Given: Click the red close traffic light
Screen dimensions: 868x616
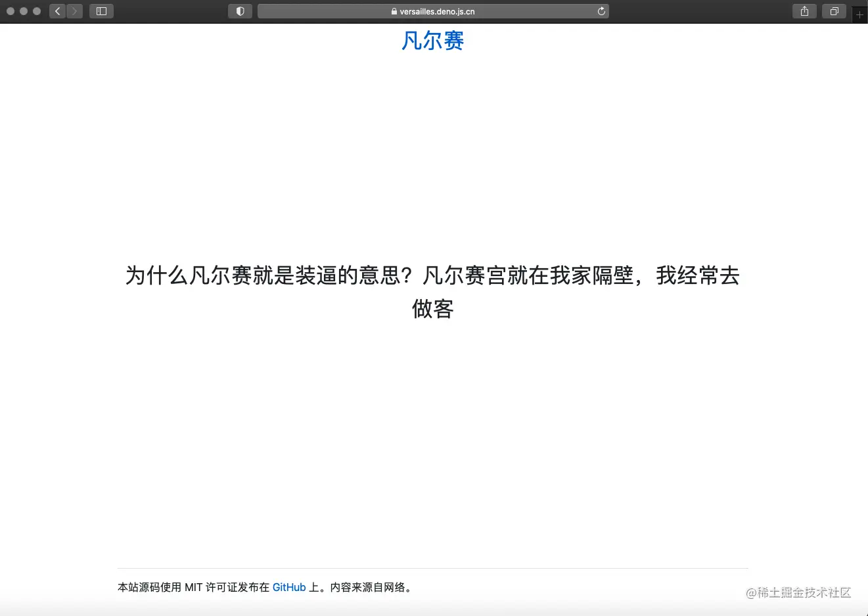Looking at the screenshot, I should [11, 11].
